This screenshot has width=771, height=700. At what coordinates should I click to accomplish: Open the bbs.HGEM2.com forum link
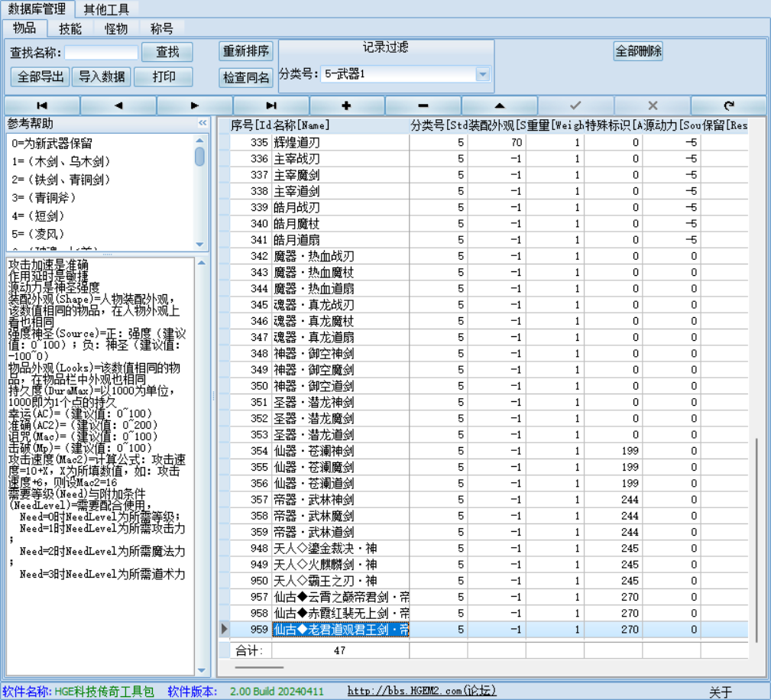pyautogui.click(x=421, y=691)
